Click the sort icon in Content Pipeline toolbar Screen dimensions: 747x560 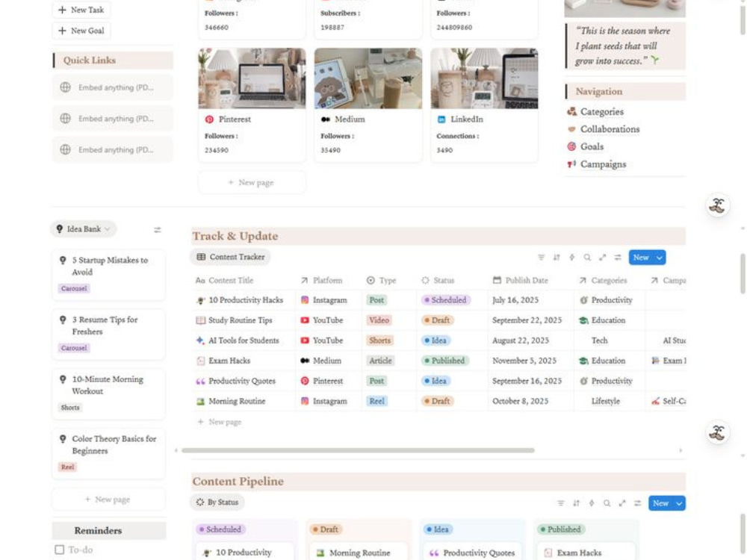click(576, 503)
